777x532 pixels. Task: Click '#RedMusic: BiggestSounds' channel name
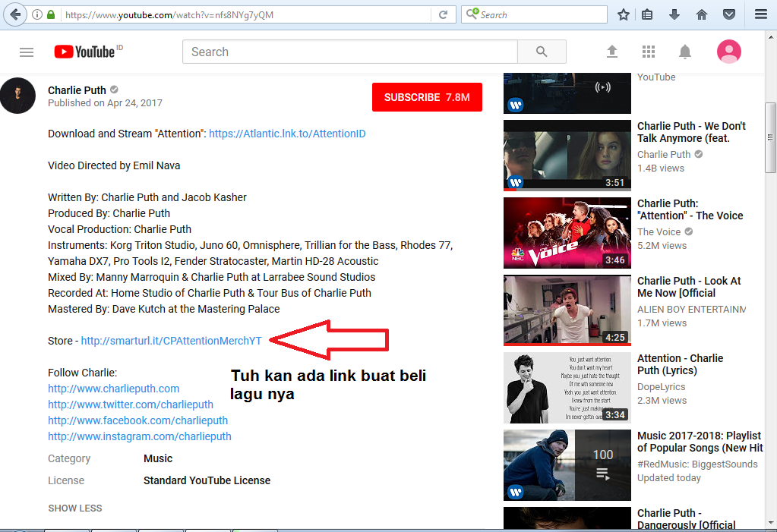[x=697, y=464]
